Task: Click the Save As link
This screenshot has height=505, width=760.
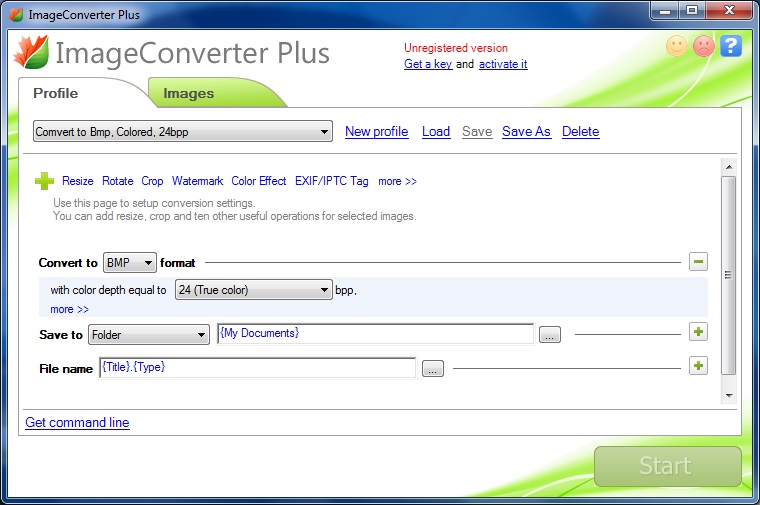Action: coord(526,131)
